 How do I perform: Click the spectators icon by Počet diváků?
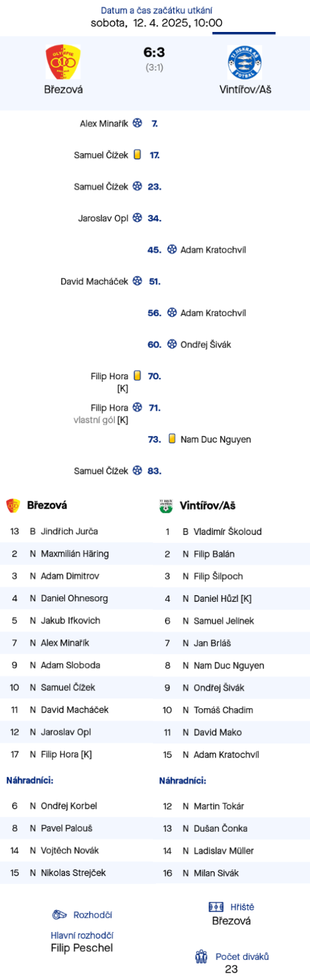coord(201,957)
